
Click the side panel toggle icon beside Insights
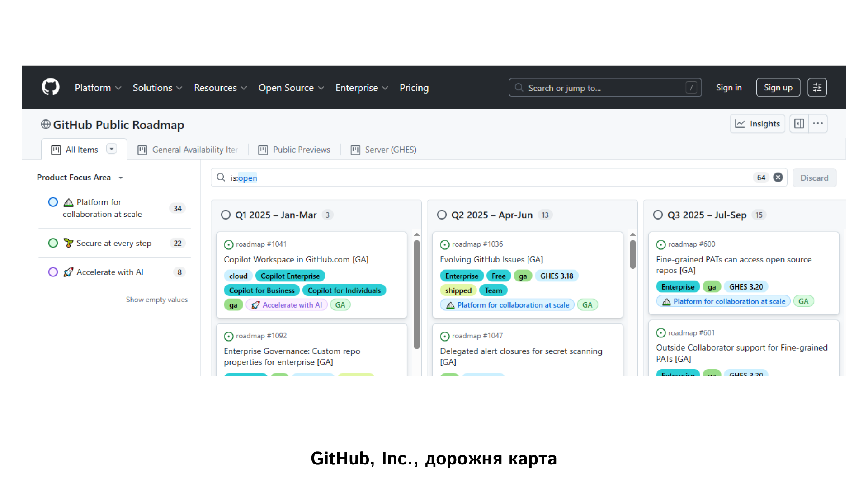798,123
